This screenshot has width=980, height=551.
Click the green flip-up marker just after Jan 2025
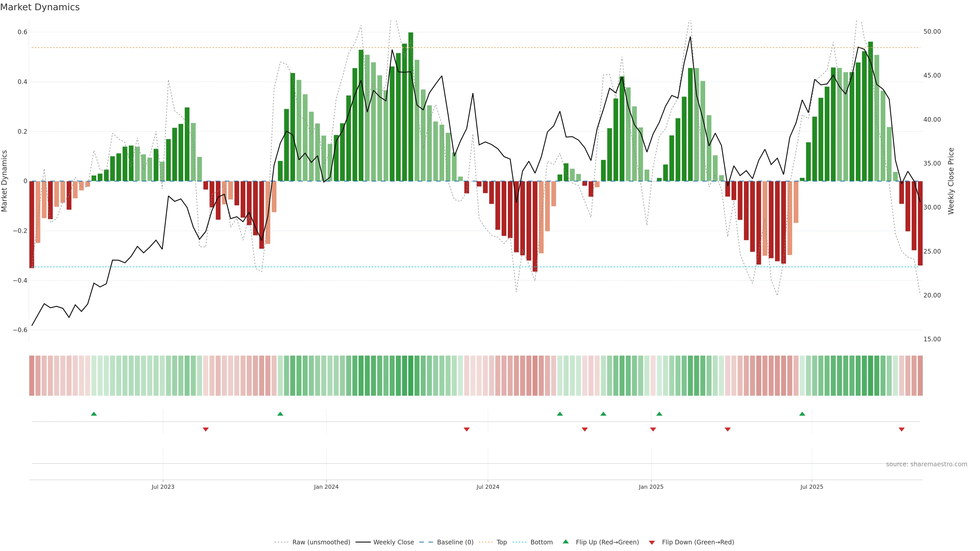pos(659,414)
